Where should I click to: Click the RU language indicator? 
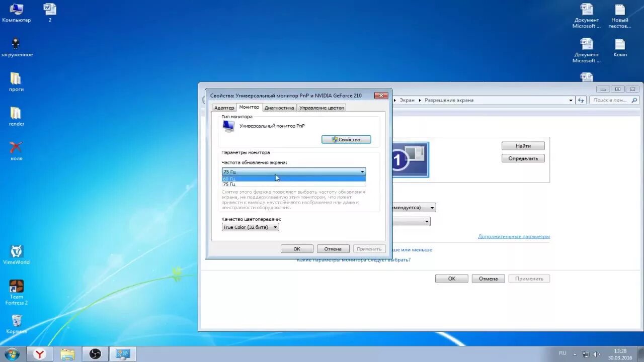click(x=562, y=353)
